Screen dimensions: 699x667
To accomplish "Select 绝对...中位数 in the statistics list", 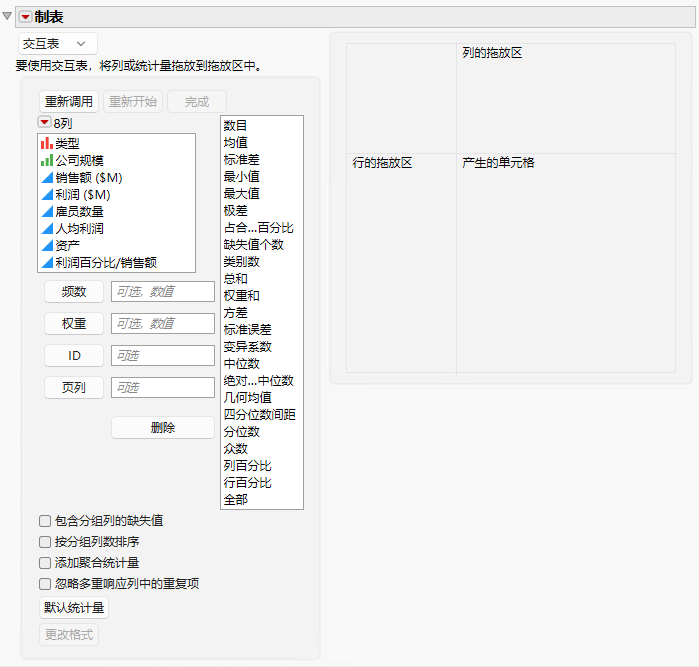I will click(x=262, y=381).
